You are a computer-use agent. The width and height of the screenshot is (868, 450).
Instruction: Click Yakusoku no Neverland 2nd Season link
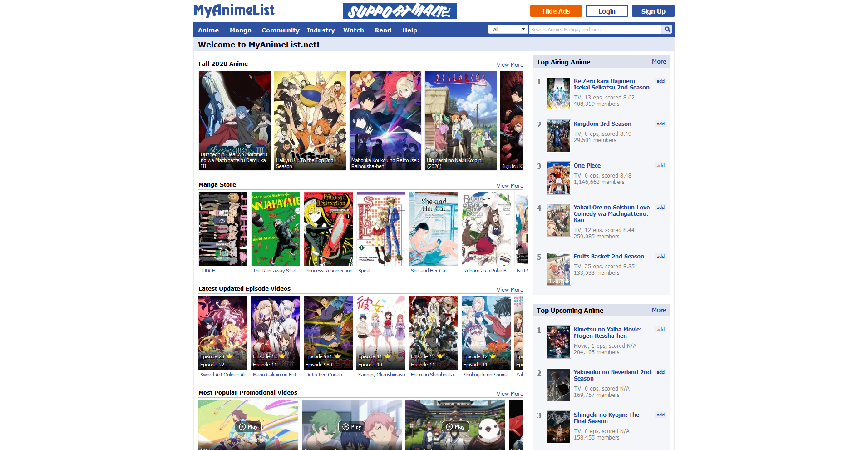(x=612, y=376)
